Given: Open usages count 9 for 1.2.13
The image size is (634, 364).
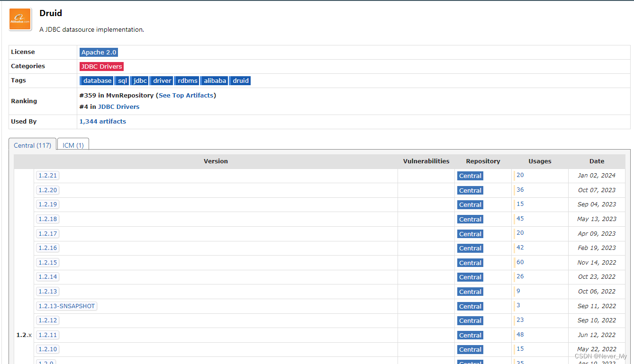Looking at the screenshot, I should (518, 291).
